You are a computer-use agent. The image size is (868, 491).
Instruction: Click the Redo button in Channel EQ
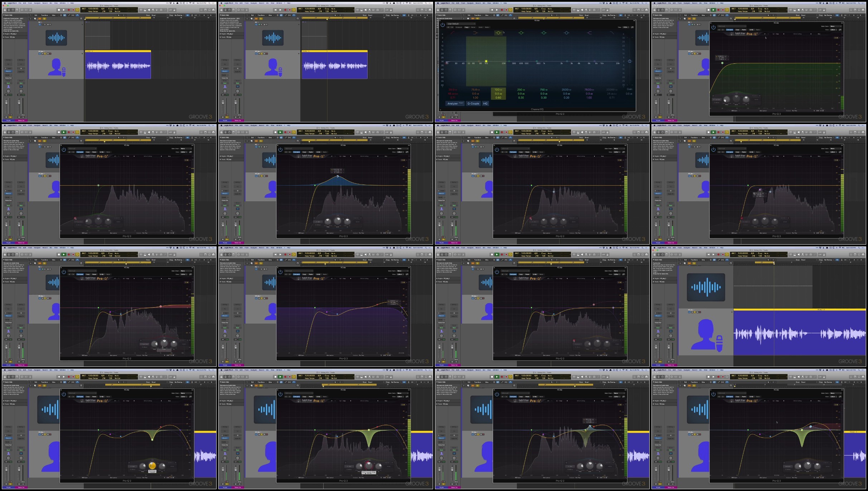pos(487,27)
